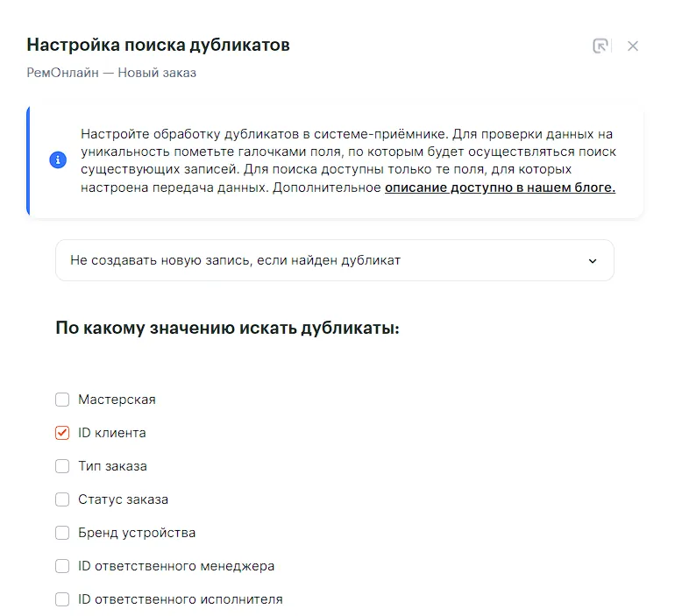Viewport: 675px width, 616px height.
Task: Click the blue info icon in banner
Action: (58, 160)
